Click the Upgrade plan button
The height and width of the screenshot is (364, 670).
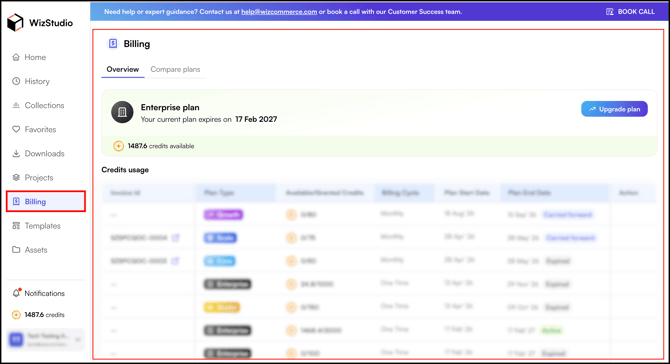coord(614,109)
